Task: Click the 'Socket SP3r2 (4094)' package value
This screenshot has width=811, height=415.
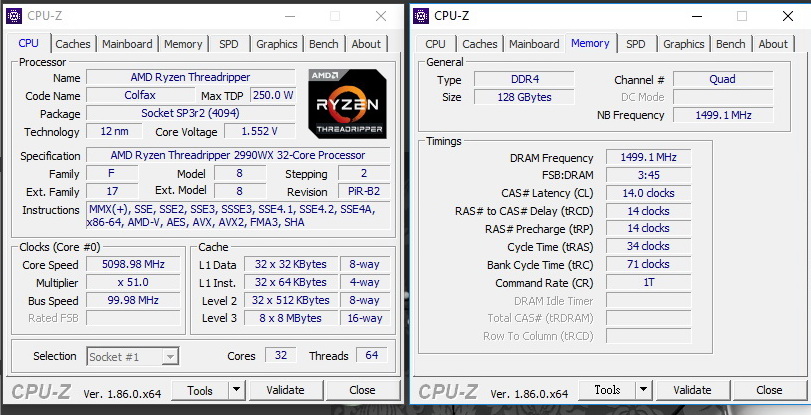Action: [x=190, y=113]
